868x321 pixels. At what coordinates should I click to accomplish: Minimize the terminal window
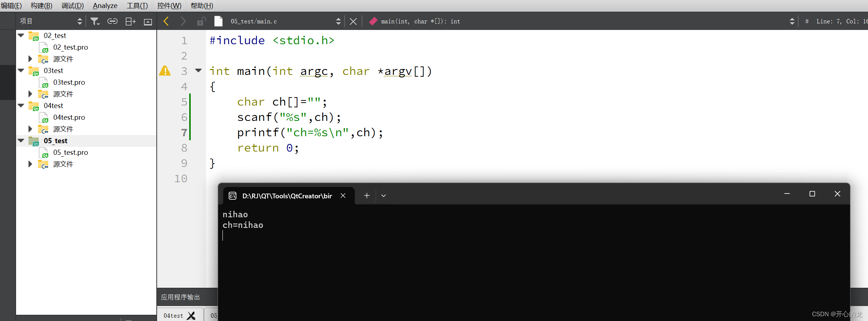click(787, 194)
